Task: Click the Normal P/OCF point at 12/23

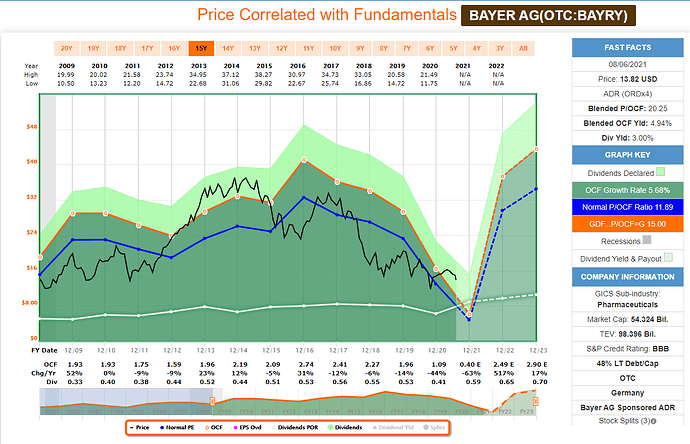Action: pyautogui.click(x=536, y=189)
